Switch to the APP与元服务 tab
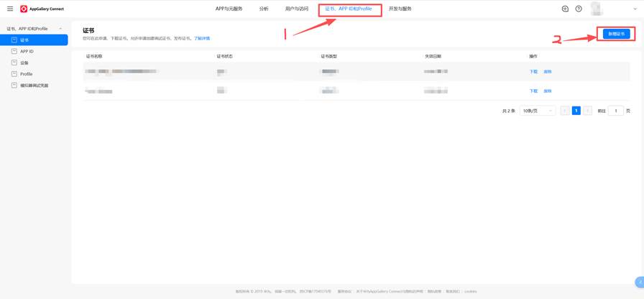Viewport: 644px width, 299px height. 229,9
